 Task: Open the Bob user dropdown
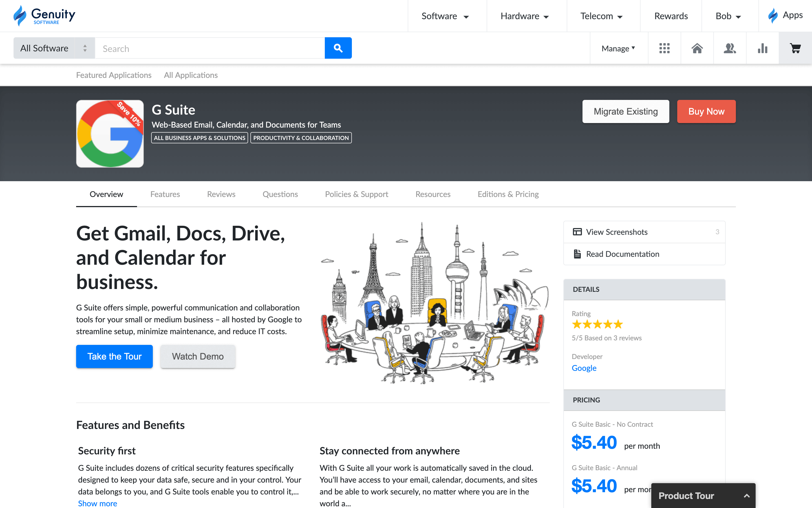tap(728, 16)
